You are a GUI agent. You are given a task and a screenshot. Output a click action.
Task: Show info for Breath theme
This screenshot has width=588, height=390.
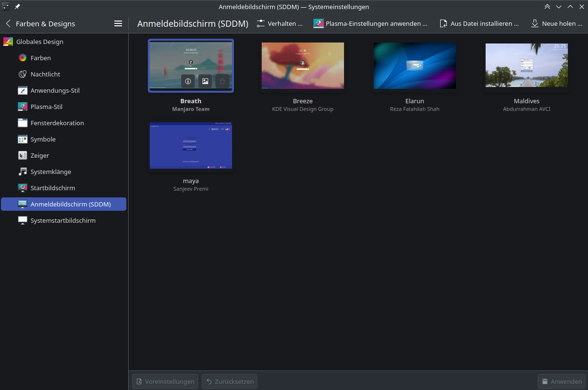click(x=188, y=81)
